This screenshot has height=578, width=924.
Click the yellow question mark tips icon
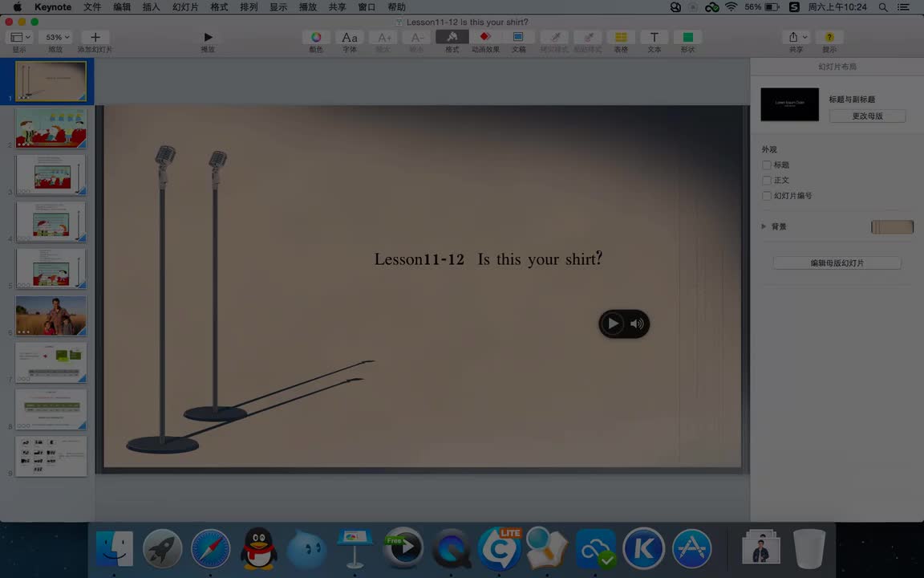[829, 37]
